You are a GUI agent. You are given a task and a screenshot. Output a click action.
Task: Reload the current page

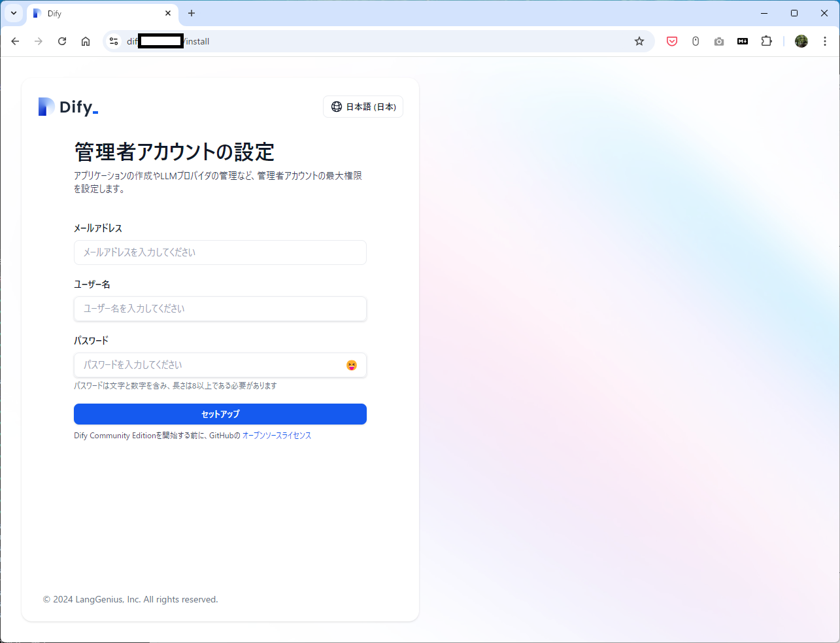coord(62,41)
